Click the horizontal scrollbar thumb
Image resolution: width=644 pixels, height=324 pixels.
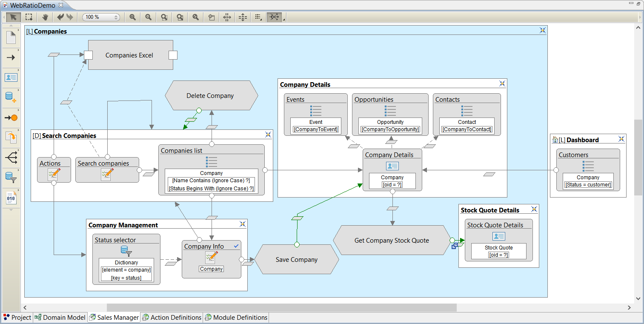pyautogui.click(x=281, y=307)
